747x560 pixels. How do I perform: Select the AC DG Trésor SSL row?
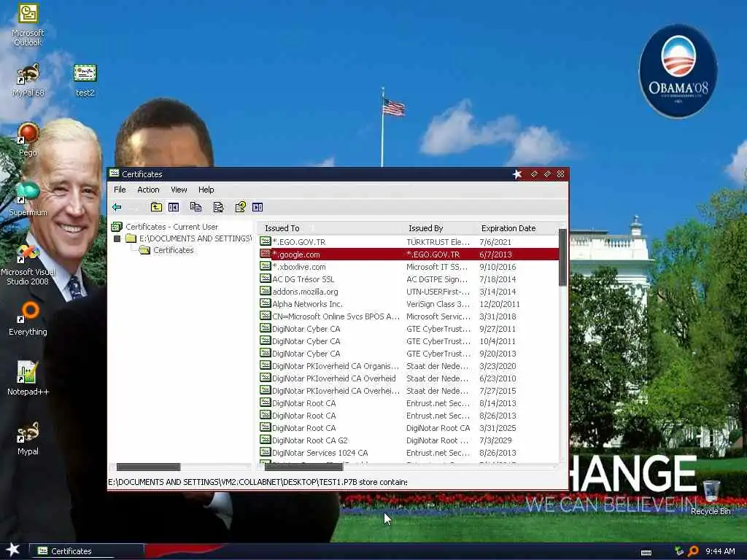click(x=409, y=279)
